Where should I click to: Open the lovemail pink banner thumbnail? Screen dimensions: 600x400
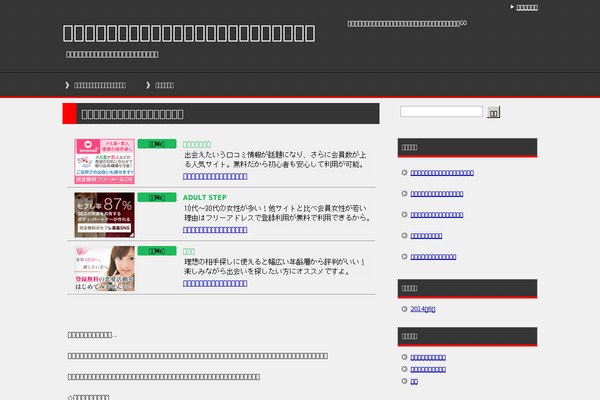pyautogui.click(x=104, y=161)
